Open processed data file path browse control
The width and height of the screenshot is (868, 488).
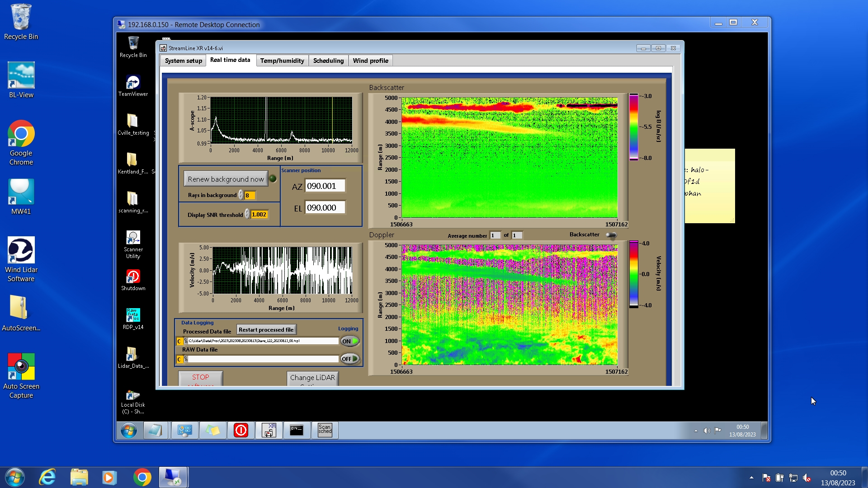180,341
